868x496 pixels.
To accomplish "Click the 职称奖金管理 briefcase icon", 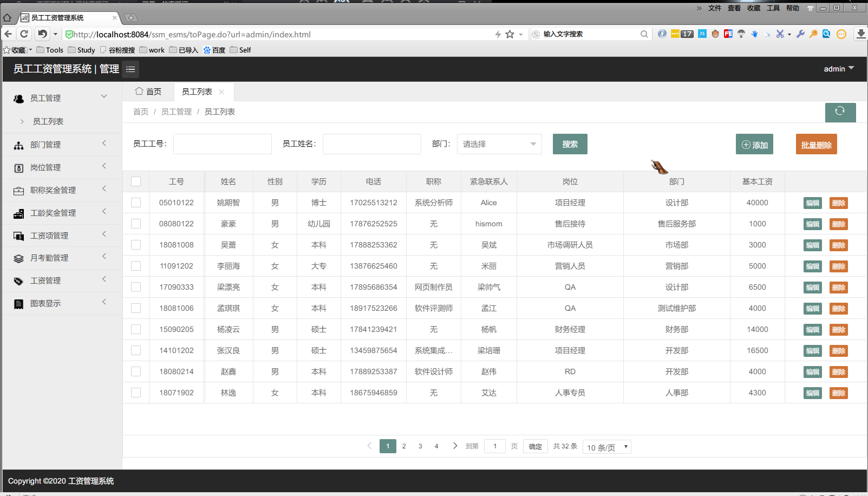I will pyautogui.click(x=19, y=191).
